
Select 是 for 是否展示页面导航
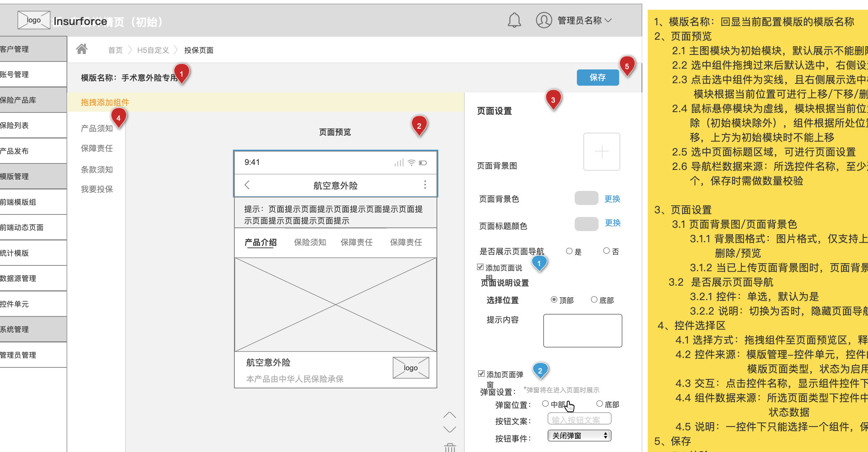click(x=569, y=251)
